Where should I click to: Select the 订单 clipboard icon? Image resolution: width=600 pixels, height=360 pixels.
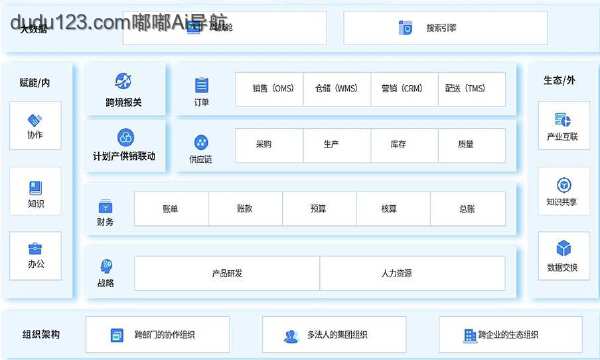(202, 85)
